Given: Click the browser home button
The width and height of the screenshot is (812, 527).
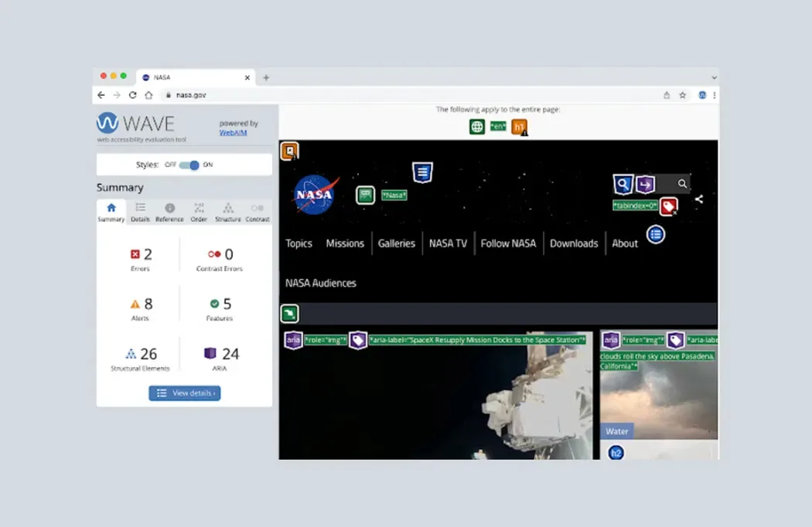Looking at the screenshot, I should [148, 95].
